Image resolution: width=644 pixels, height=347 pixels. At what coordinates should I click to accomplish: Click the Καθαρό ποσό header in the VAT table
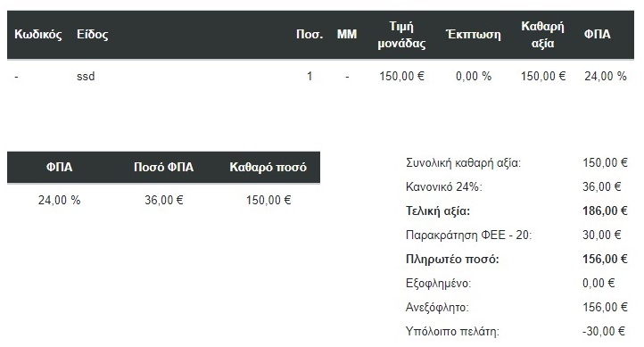point(268,167)
